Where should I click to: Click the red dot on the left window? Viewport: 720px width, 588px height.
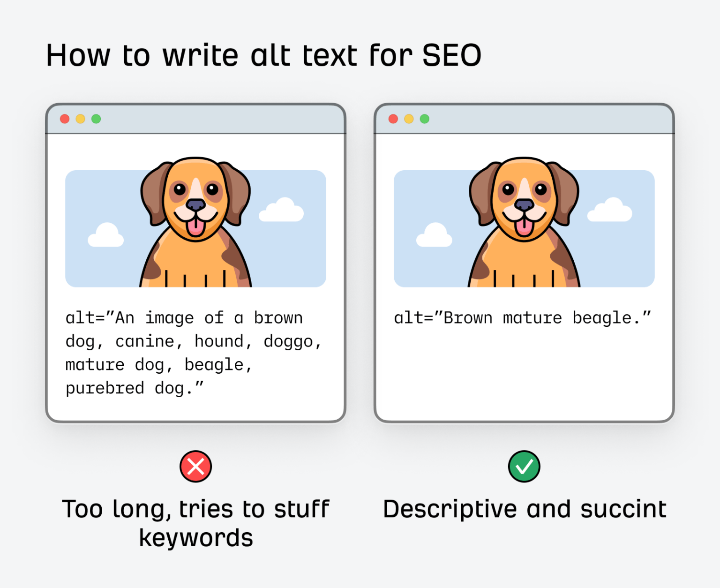pyautogui.click(x=64, y=119)
